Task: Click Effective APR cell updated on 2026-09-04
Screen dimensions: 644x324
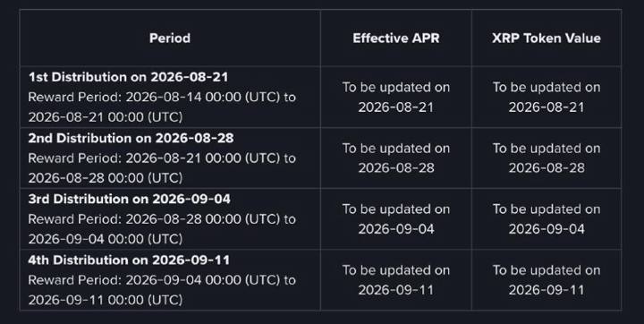Action: tap(396, 218)
